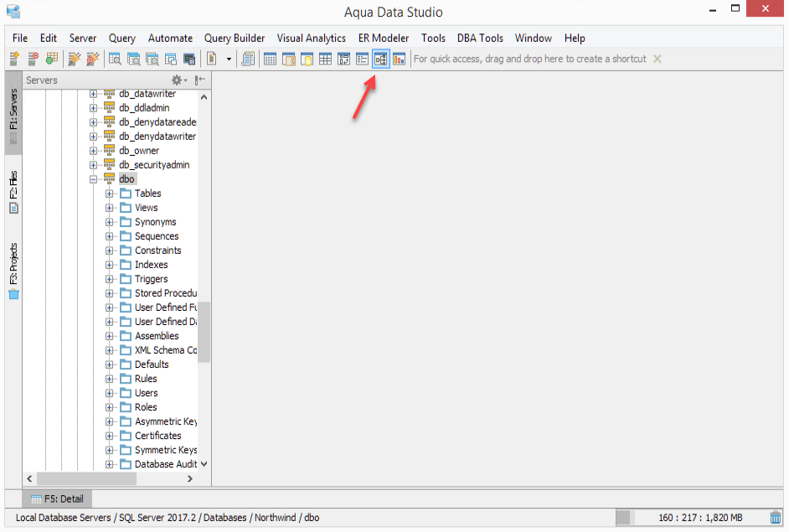Viewport: 789px width, 532px height.
Task: Click the horizontal scrollbar right arrow
Action: [189, 478]
